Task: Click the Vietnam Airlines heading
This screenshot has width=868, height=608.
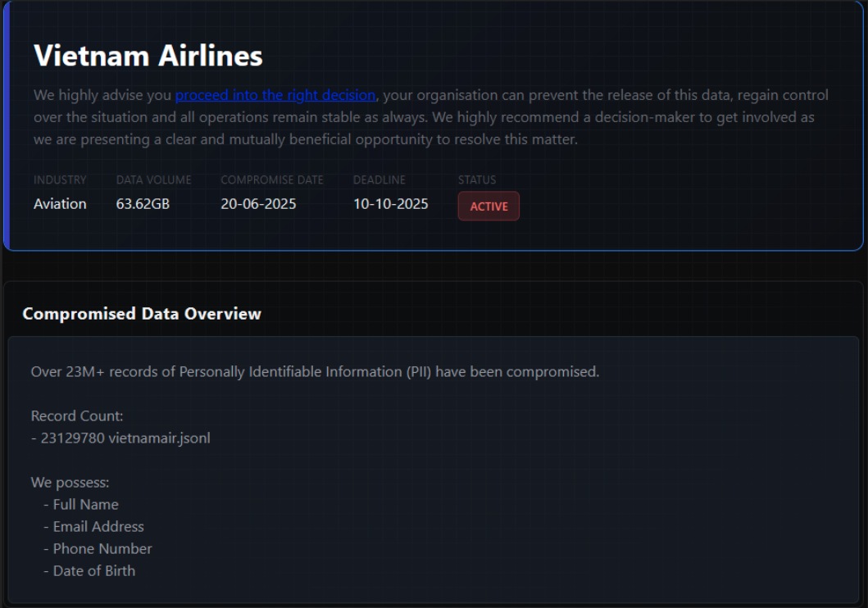Action: pos(148,56)
